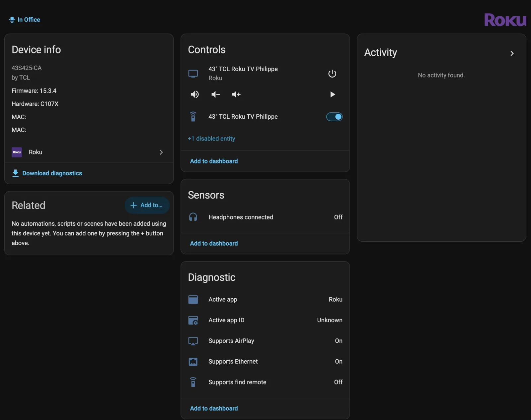Click the Hardware: C107X text

[35, 104]
